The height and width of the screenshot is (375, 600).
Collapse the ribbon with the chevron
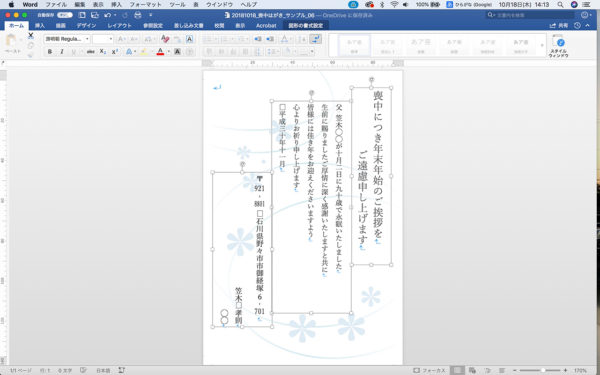[x=588, y=26]
